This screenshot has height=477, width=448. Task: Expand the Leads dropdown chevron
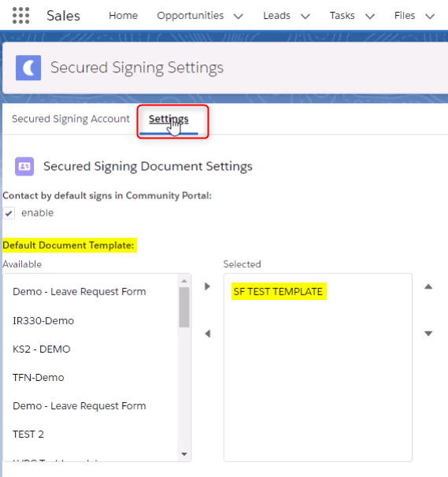tap(305, 16)
